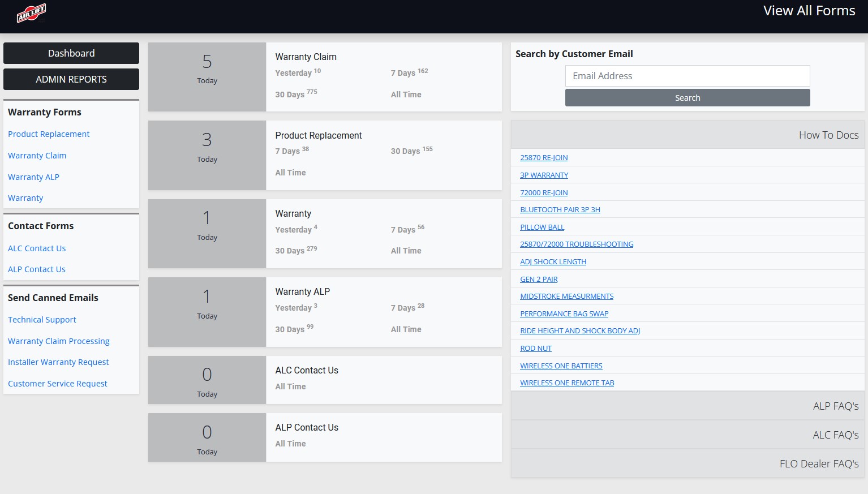Open 25870/72000 TROUBLESHOOTING doc

[577, 244]
